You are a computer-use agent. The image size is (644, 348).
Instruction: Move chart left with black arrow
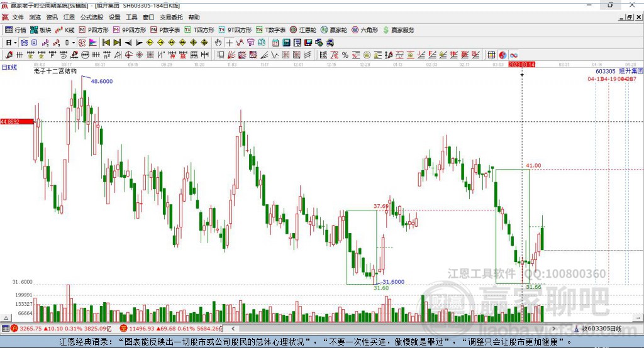[x=128, y=43]
